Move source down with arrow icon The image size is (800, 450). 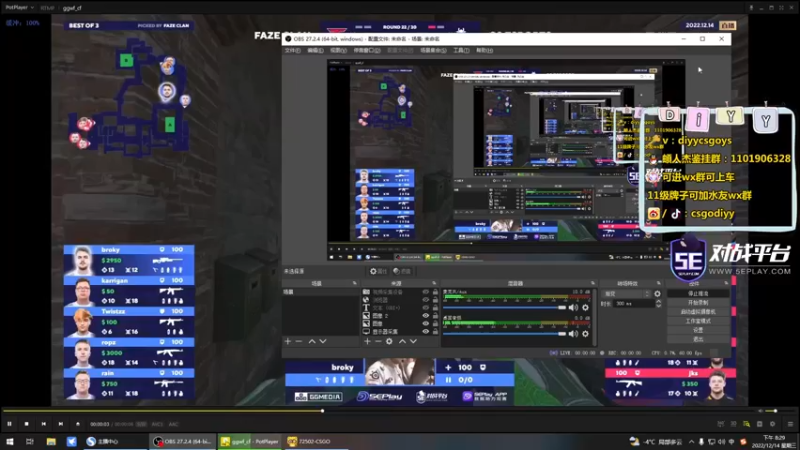[x=413, y=341]
